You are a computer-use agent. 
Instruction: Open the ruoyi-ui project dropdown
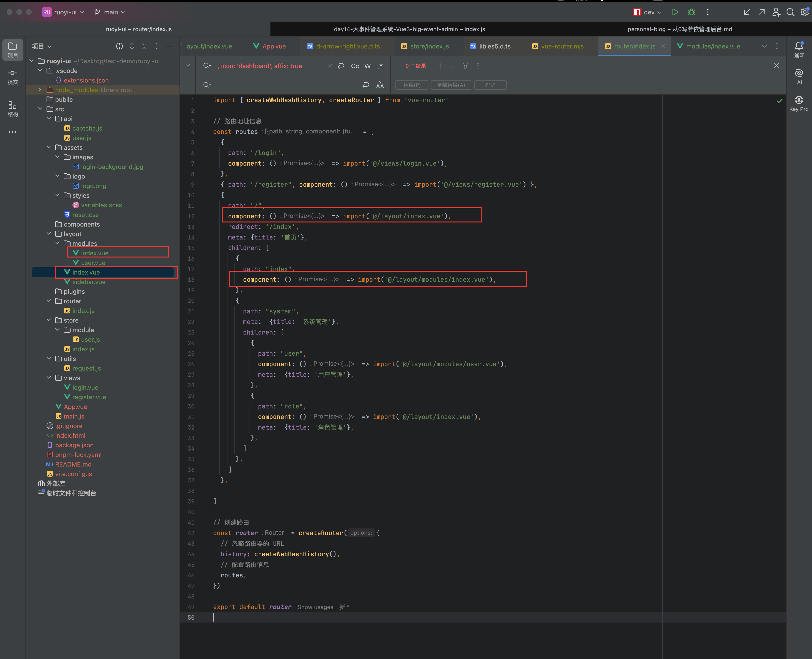(63, 12)
